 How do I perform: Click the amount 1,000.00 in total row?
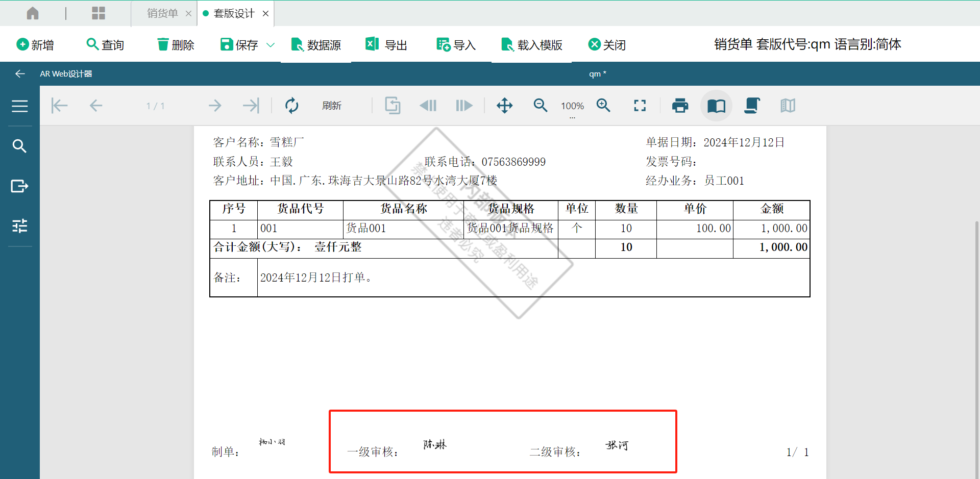coord(783,247)
